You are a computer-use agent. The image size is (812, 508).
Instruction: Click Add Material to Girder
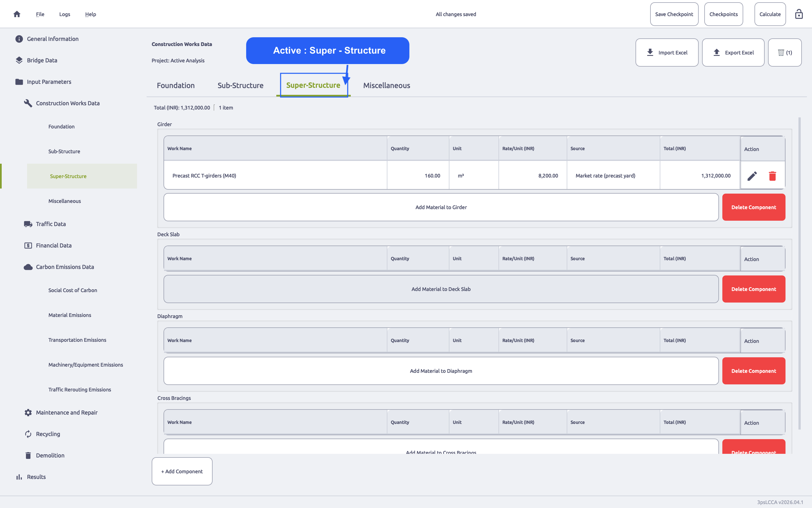(x=441, y=207)
